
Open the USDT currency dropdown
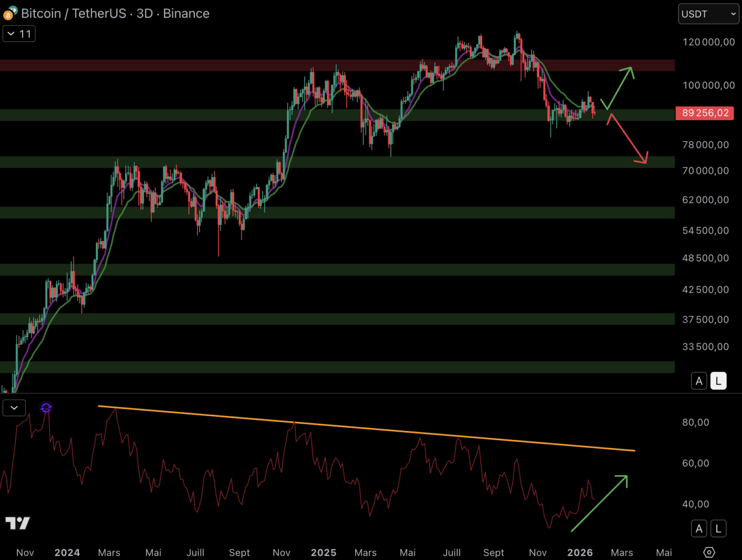708,13
